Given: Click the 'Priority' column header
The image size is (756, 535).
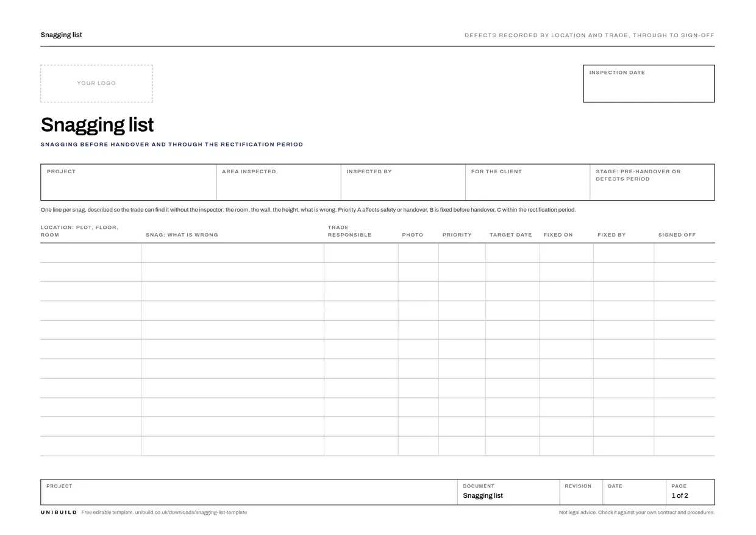Looking at the screenshot, I should click(457, 235).
